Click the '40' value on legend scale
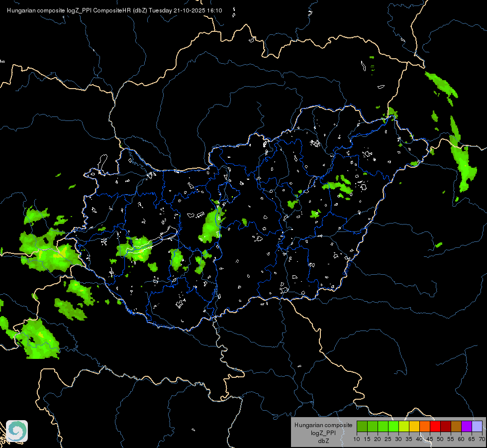This screenshot has width=487, height=448. tap(419, 440)
